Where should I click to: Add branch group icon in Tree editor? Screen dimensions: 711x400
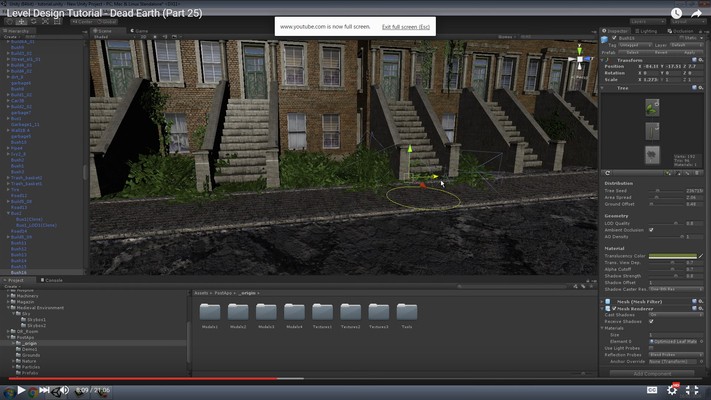678,173
